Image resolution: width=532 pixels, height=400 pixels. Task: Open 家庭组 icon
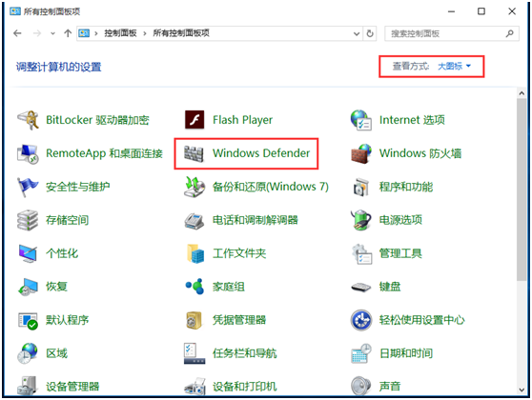[195, 287]
